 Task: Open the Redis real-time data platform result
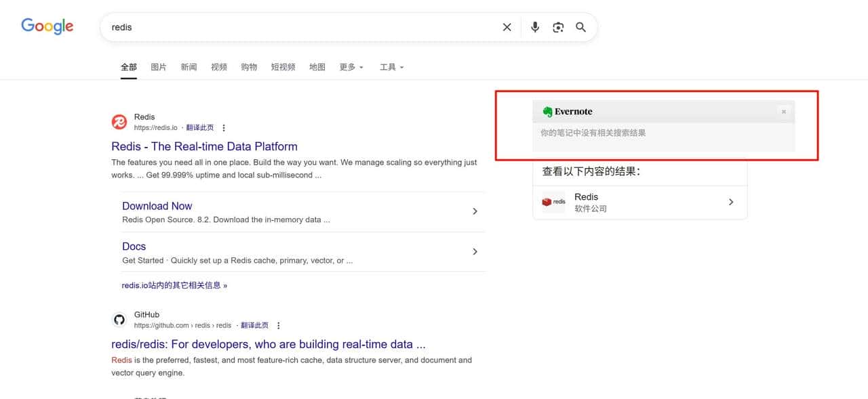coord(204,146)
